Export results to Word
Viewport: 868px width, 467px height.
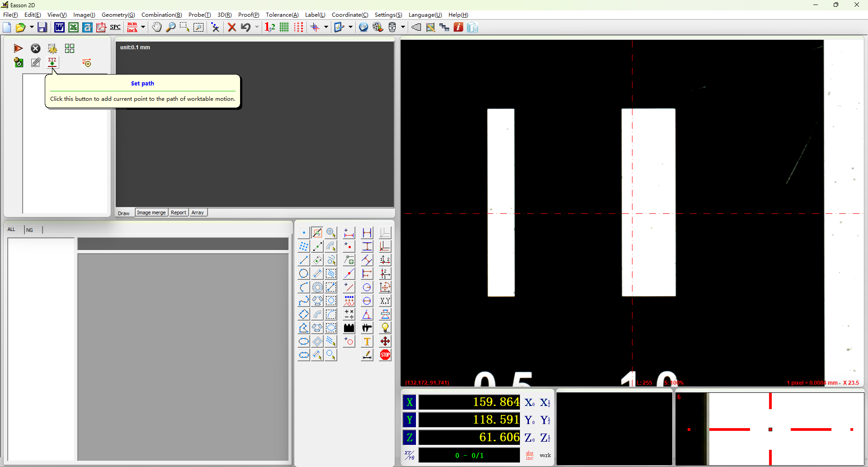(x=59, y=28)
